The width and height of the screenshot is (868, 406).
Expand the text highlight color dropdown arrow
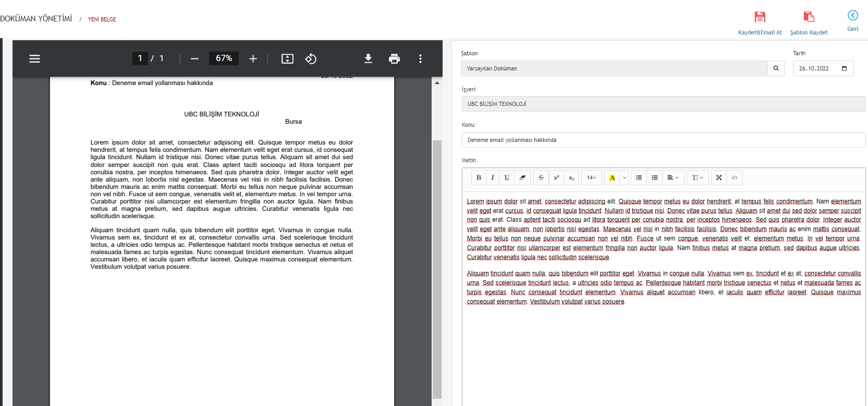point(624,178)
